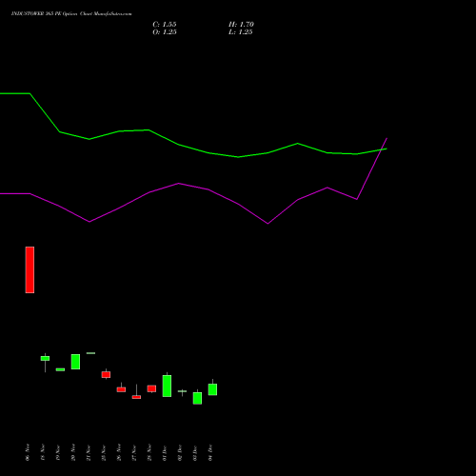Select the tall red candle for 06 Nov
This screenshot has height=476, width=476.
30,269
